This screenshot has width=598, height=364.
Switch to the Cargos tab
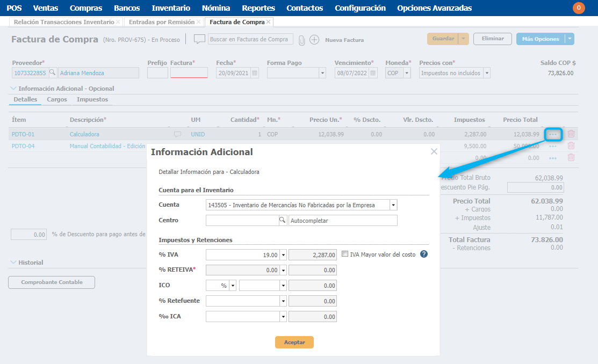pos(57,99)
